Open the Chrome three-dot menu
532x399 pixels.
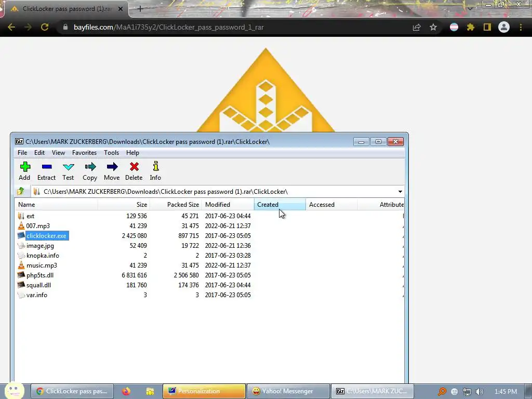point(521,27)
